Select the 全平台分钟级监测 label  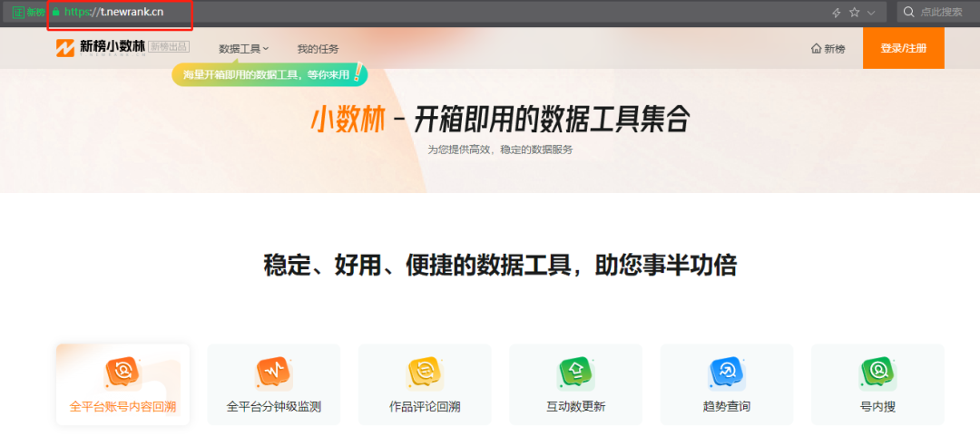pos(274,407)
